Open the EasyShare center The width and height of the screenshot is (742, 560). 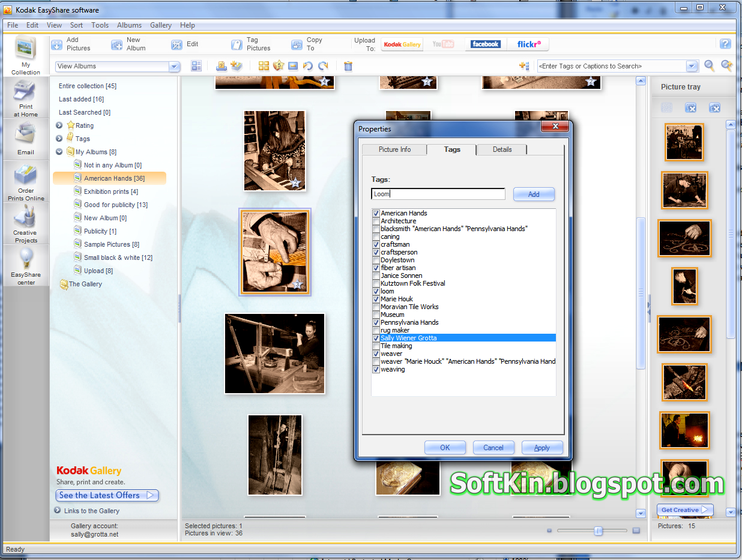coord(25,265)
